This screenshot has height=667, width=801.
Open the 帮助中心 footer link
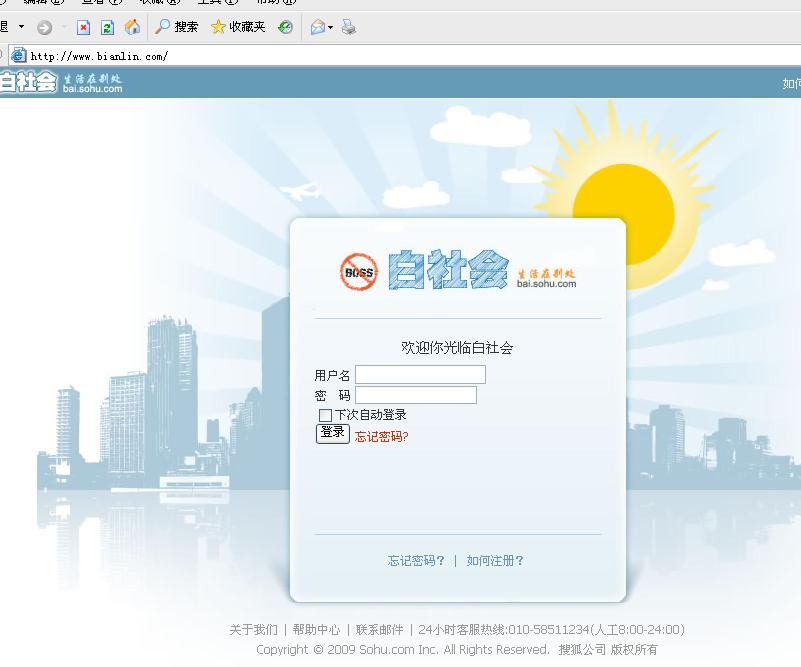[x=316, y=630]
